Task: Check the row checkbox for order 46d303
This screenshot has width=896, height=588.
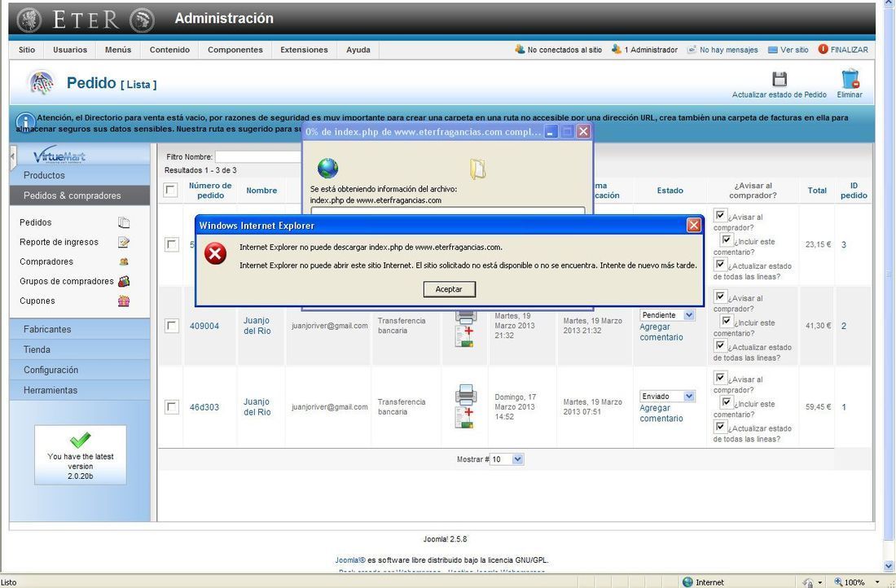Action: tap(171, 407)
